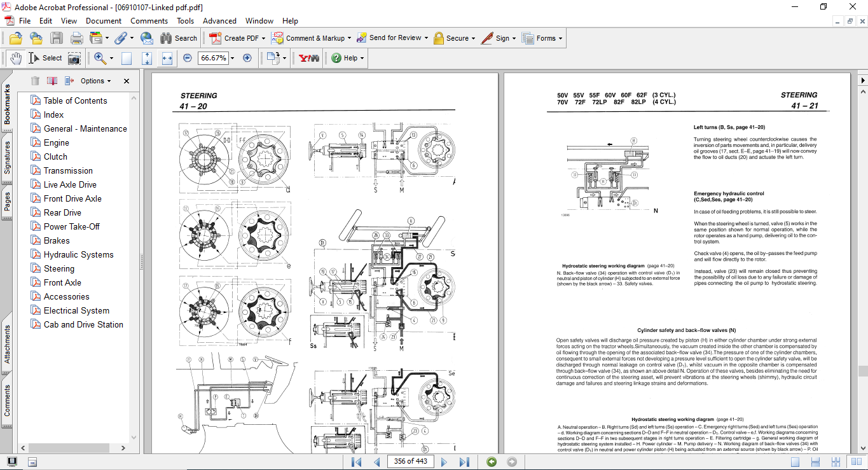Select the Hand tool

[x=15, y=58]
